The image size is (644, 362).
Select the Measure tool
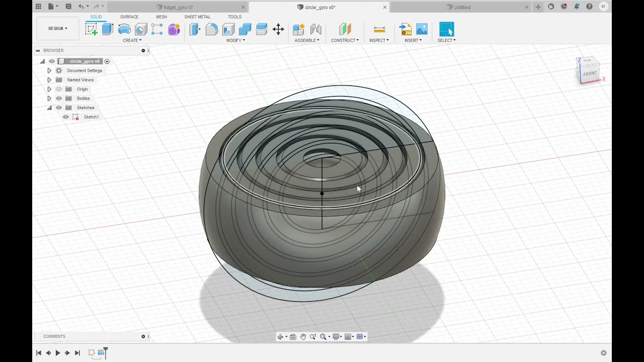[379, 29]
